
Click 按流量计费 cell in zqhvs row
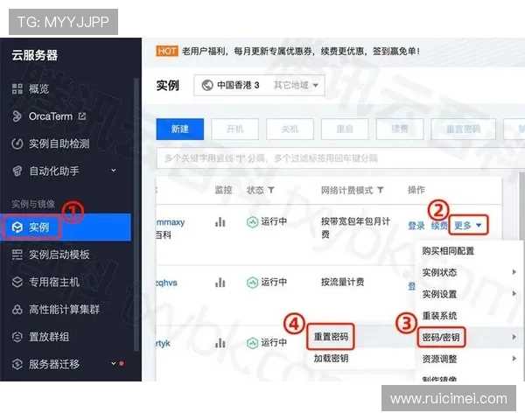(342, 282)
